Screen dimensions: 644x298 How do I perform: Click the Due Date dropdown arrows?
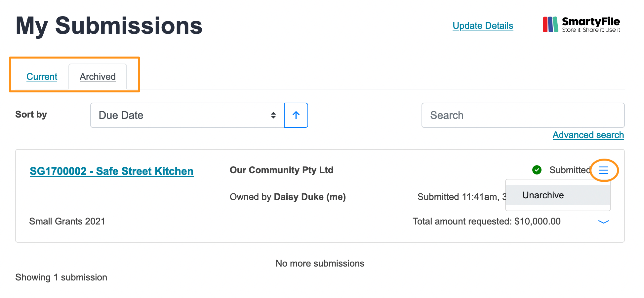tap(273, 115)
